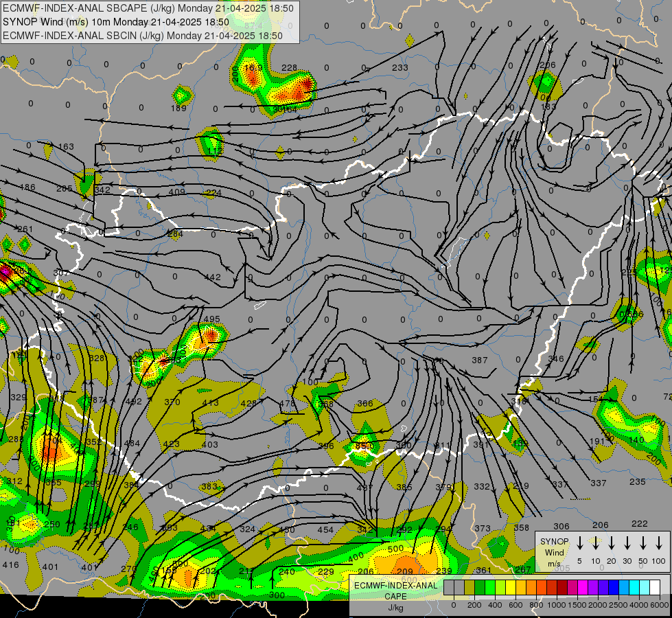Click the map value 163

(66, 147)
